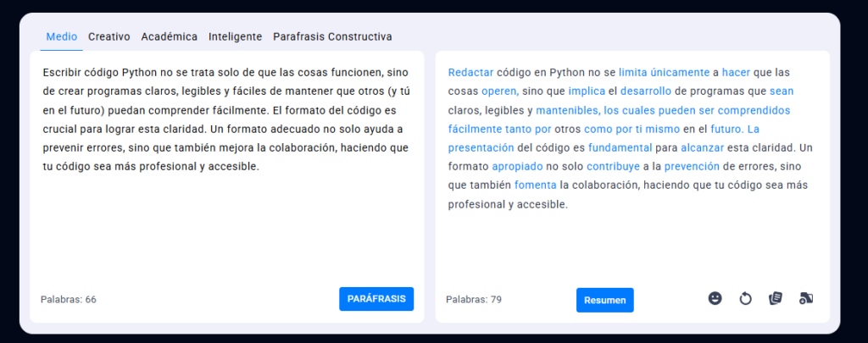Select the highlighted word "implica"
The width and height of the screenshot is (868, 343).
[x=587, y=91]
